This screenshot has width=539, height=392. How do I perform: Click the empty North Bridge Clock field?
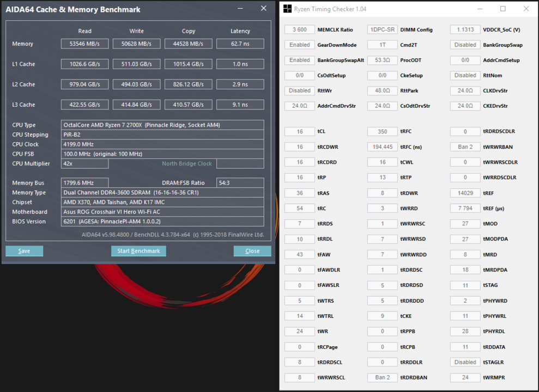[240, 163]
